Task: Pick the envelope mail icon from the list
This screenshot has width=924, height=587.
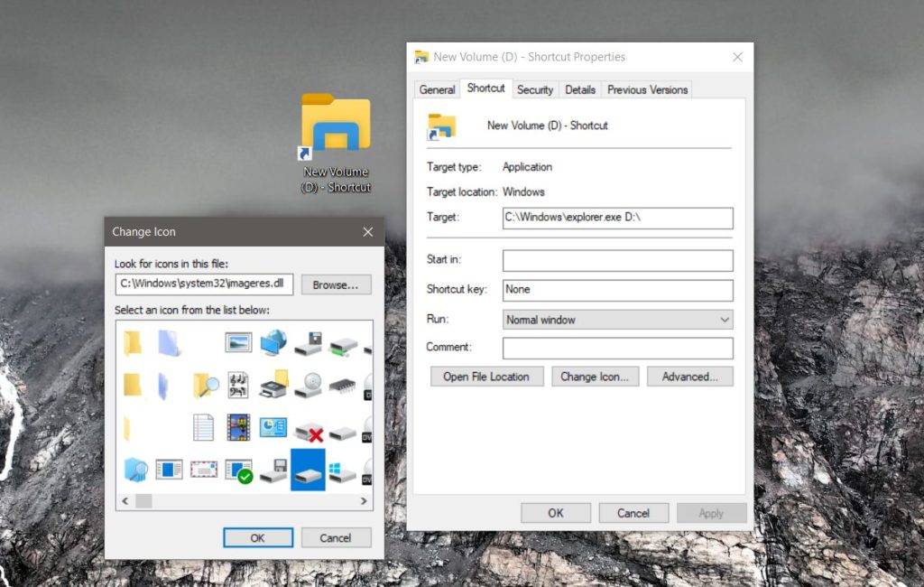Action: point(203,468)
